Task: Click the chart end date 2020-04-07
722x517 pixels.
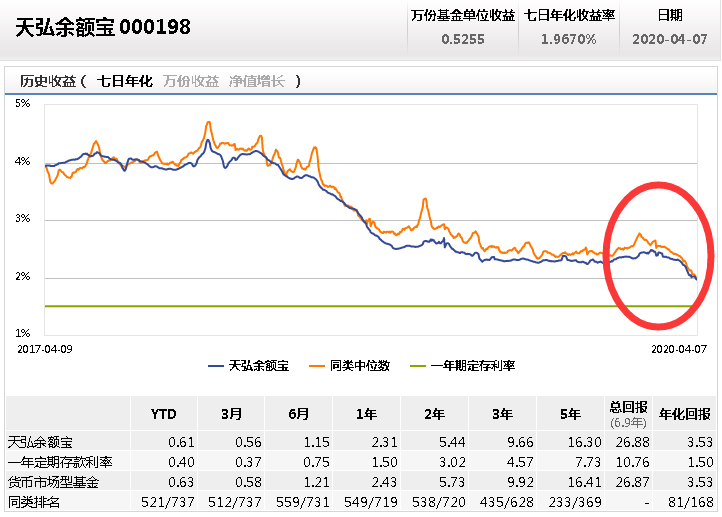Action: (679, 349)
